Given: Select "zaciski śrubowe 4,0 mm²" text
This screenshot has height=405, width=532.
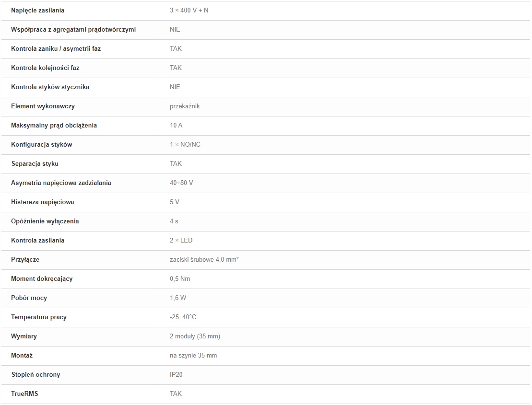Looking at the screenshot, I should 204,259.
